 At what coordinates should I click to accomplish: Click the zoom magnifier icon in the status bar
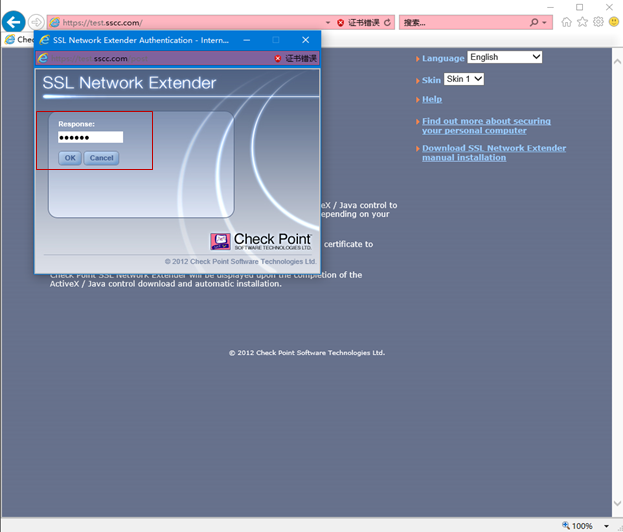click(x=566, y=525)
